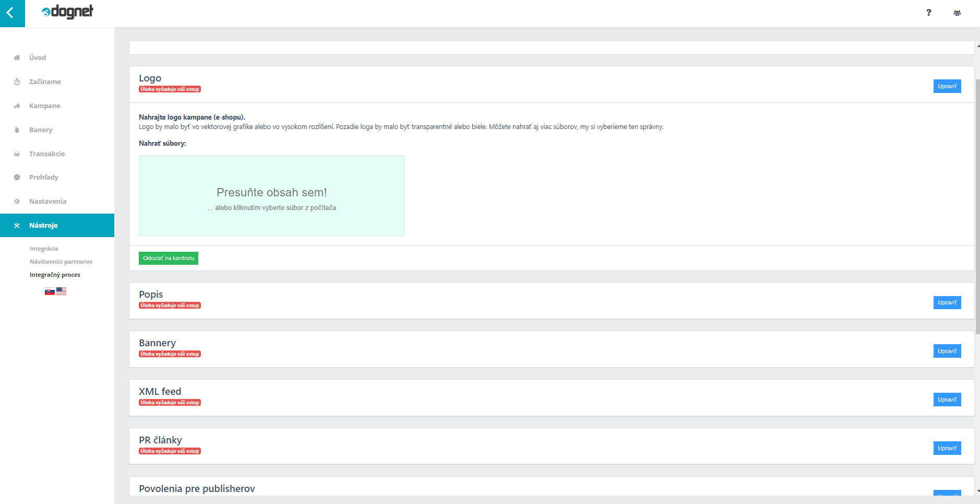This screenshot has width=980, height=504.
Task: Open Návštevníci partnerov submenu link
Action: 61,262
